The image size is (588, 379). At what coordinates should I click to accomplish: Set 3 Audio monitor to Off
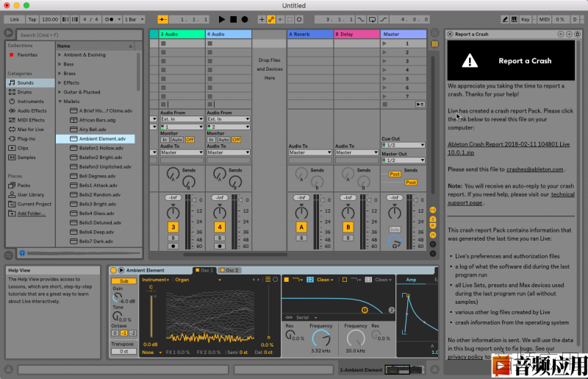190,140
